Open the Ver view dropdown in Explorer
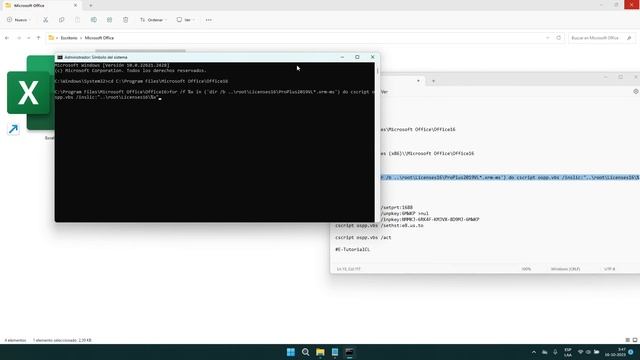The height and width of the screenshot is (360, 640). [186, 20]
